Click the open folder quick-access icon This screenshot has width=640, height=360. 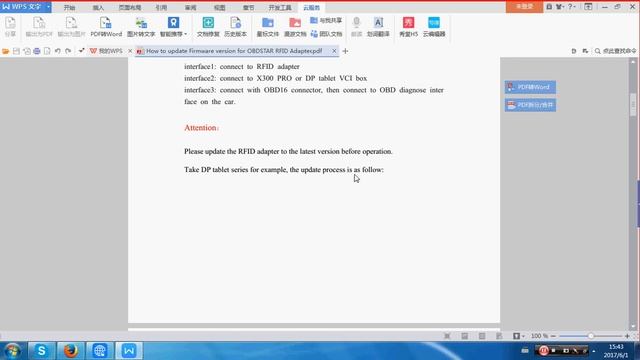pyautogui.click(x=6, y=51)
